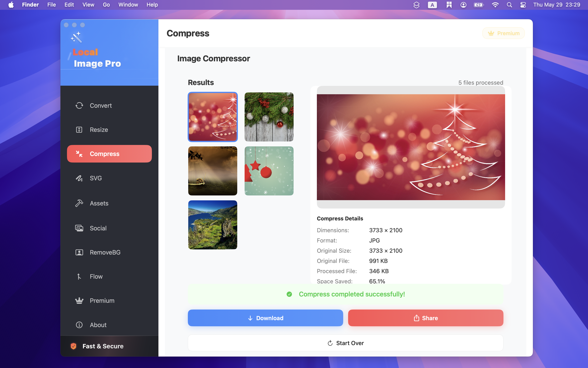Click the Wi-Fi status icon
This screenshot has width=588, height=368.
(495, 5)
